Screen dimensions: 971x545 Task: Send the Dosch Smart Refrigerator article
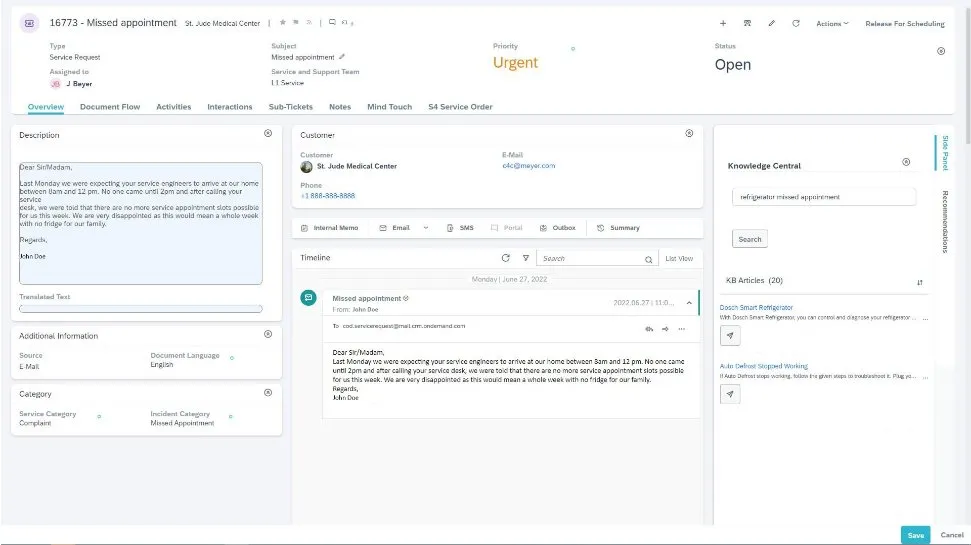tap(731, 336)
